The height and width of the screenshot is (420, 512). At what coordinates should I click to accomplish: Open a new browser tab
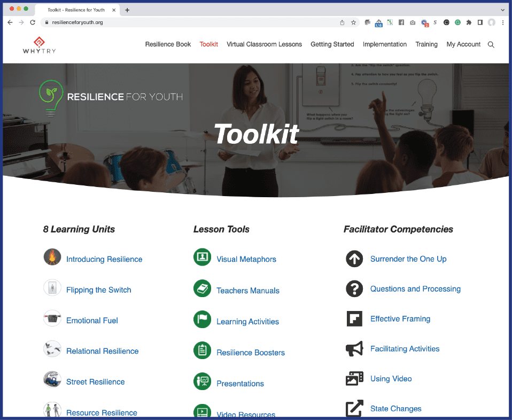click(127, 10)
